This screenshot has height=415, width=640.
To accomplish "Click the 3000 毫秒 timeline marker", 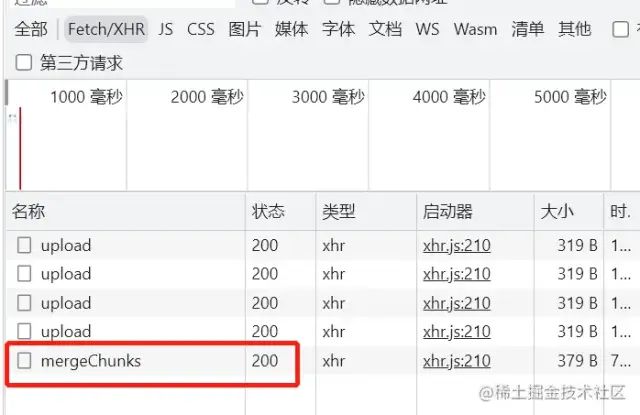I will pos(328,97).
